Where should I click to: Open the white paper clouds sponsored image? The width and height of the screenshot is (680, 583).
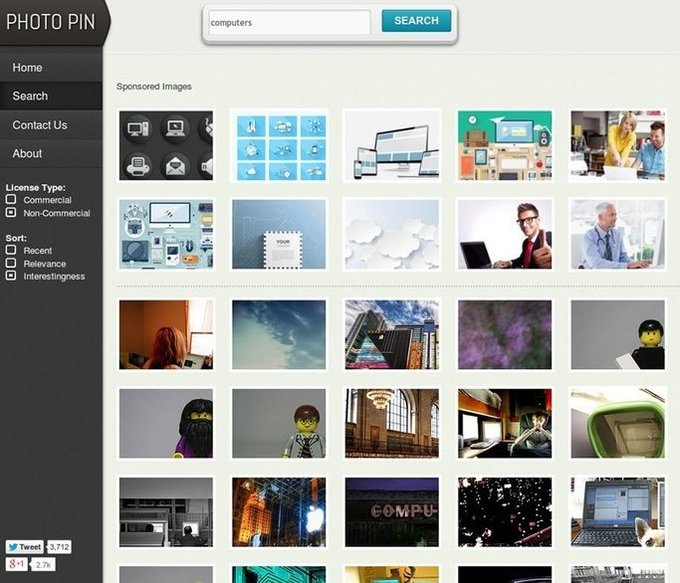[392, 234]
